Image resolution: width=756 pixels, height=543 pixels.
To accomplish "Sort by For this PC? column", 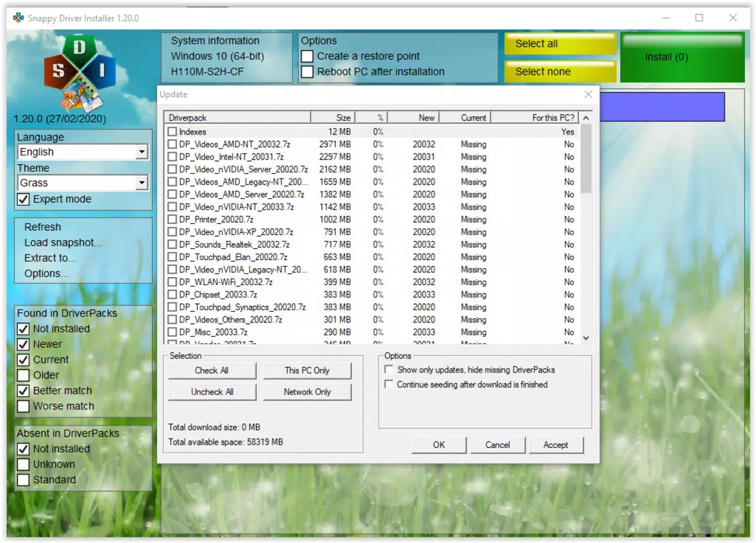I will click(x=535, y=117).
